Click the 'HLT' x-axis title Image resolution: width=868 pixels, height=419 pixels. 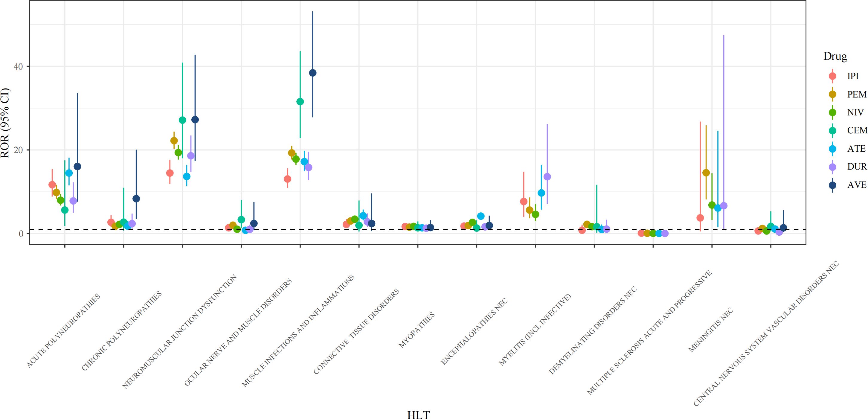pyautogui.click(x=418, y=414)
